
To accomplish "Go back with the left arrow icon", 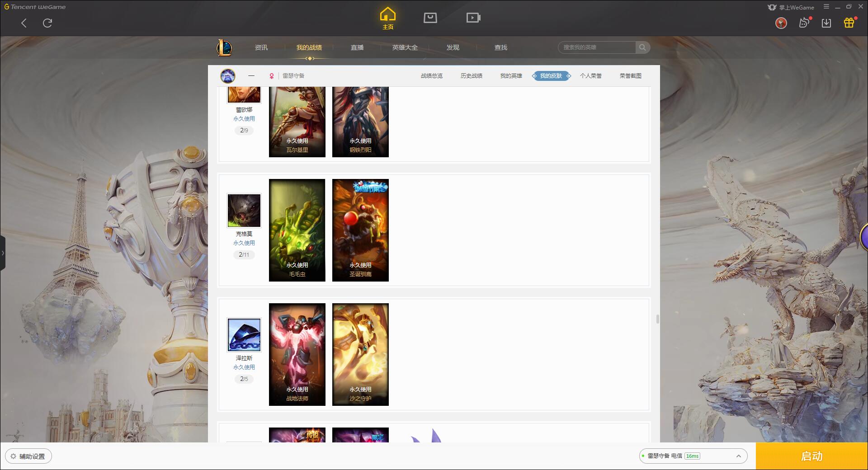I will [24, 23].
